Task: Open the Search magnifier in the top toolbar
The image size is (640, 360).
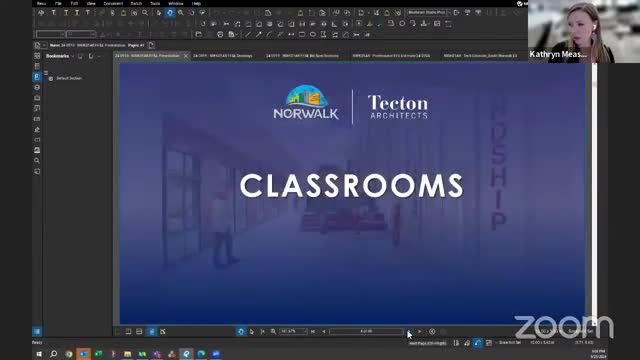Action: coord(145,13)
